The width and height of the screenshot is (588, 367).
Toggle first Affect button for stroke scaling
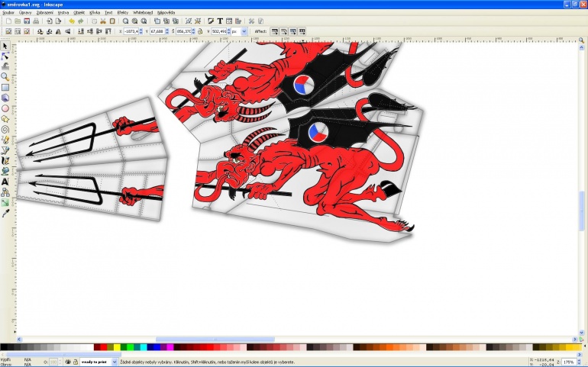click(x=274, y=31)
